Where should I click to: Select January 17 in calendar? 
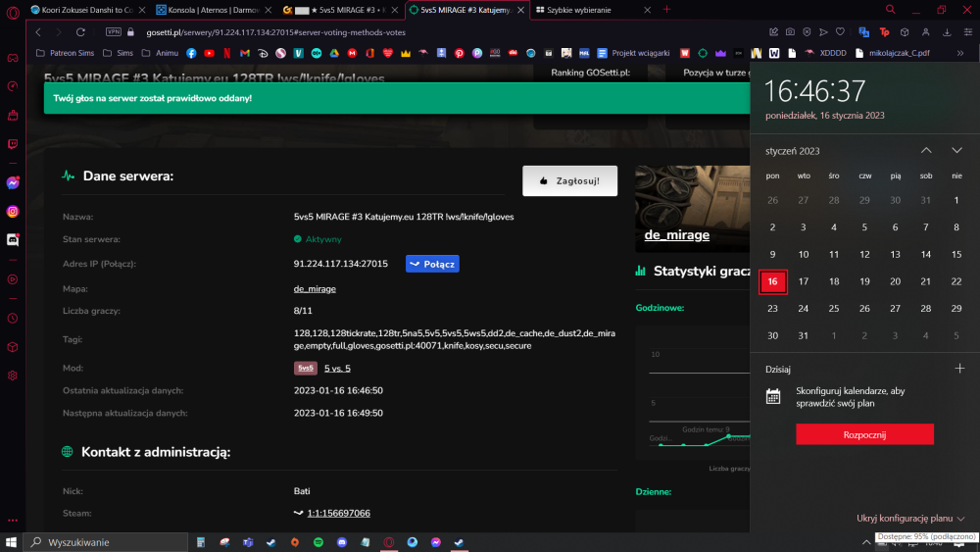(804, 282)
